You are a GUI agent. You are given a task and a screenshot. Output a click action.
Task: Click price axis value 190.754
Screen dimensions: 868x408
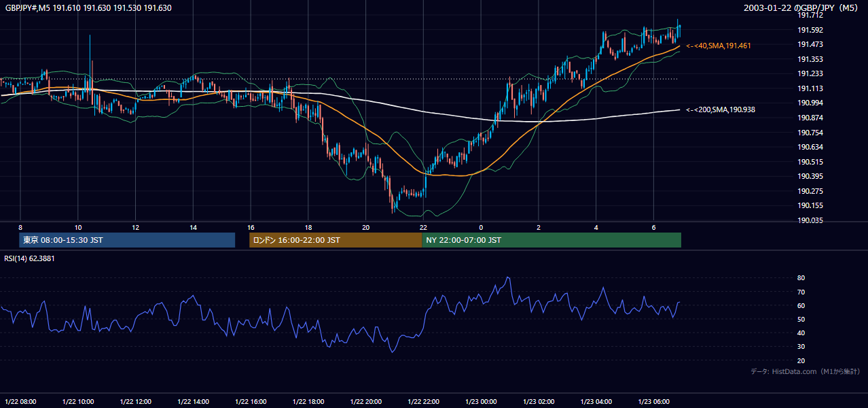point(810,133)
